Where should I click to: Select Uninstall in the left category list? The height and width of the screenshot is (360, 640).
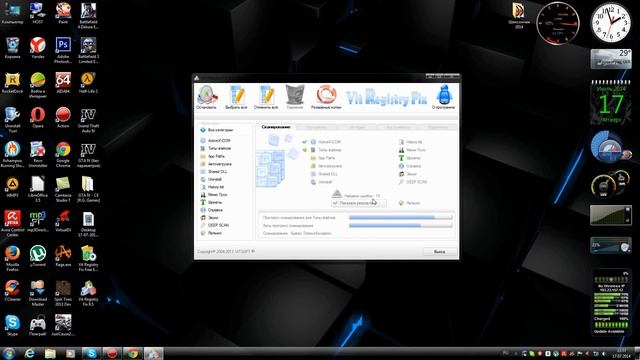tap(211, 179)
